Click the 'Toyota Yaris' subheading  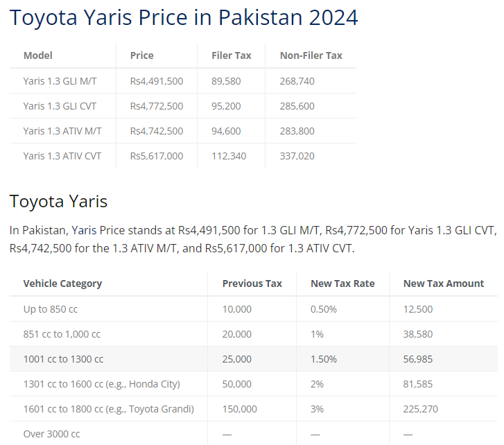tap(58, 202)
